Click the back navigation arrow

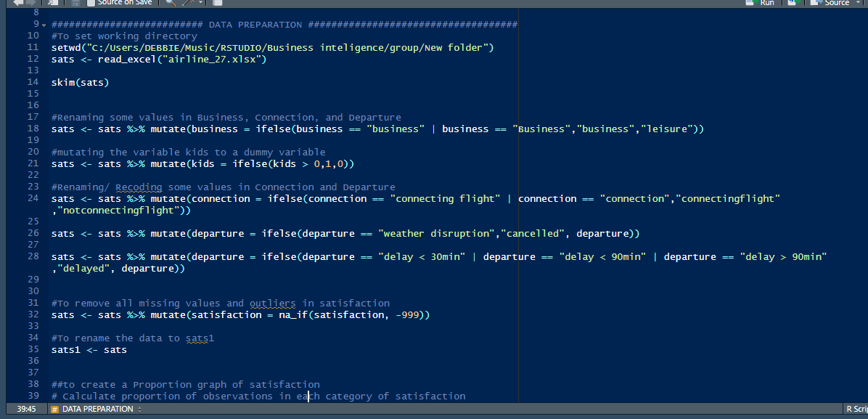click(x=18, y=3)
